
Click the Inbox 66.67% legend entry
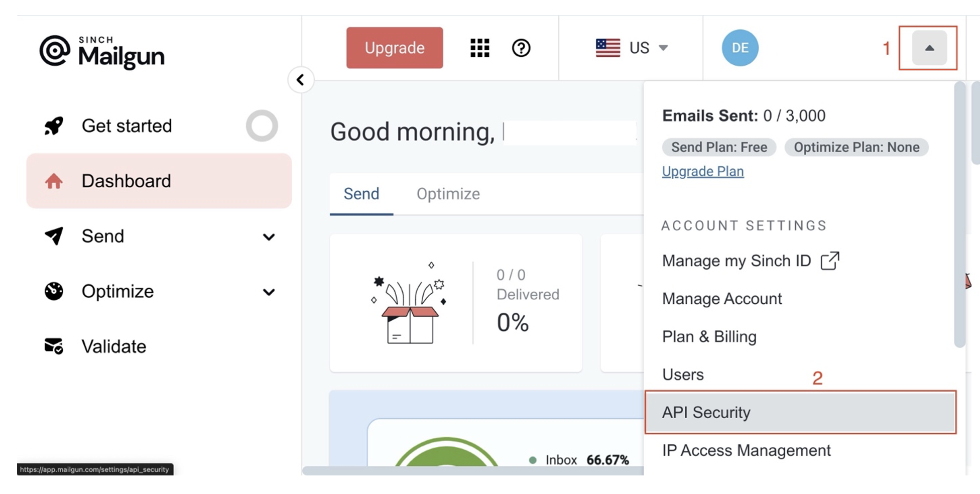click(579, 460)
